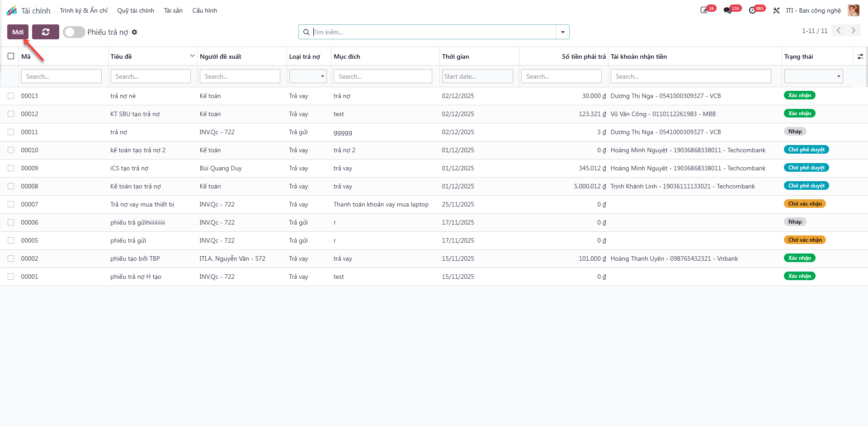Screen dimensions: 868x427
Task: Tick the select-all checkbox in header
Action: (11, 56)
